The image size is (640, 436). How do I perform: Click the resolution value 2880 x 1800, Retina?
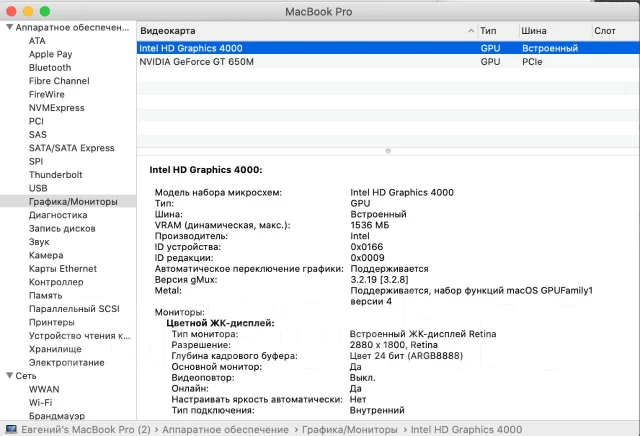[x=394, y=345]
